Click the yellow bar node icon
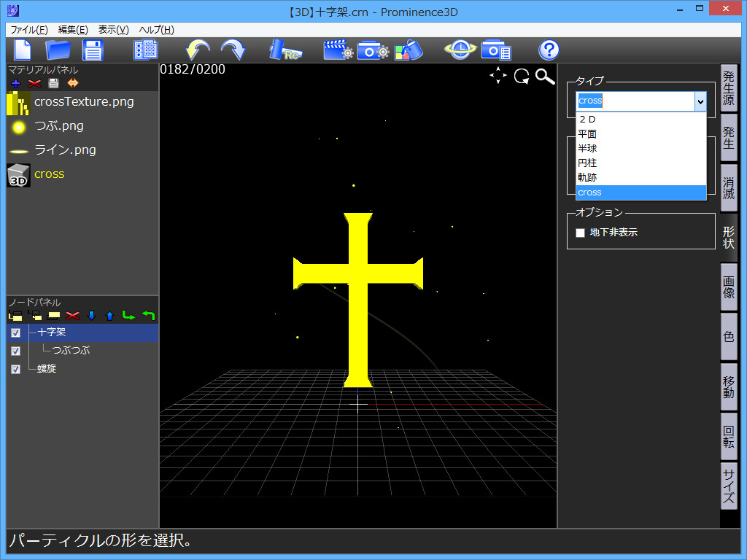This screenshot has width=747, height=560. pos(54,315)
